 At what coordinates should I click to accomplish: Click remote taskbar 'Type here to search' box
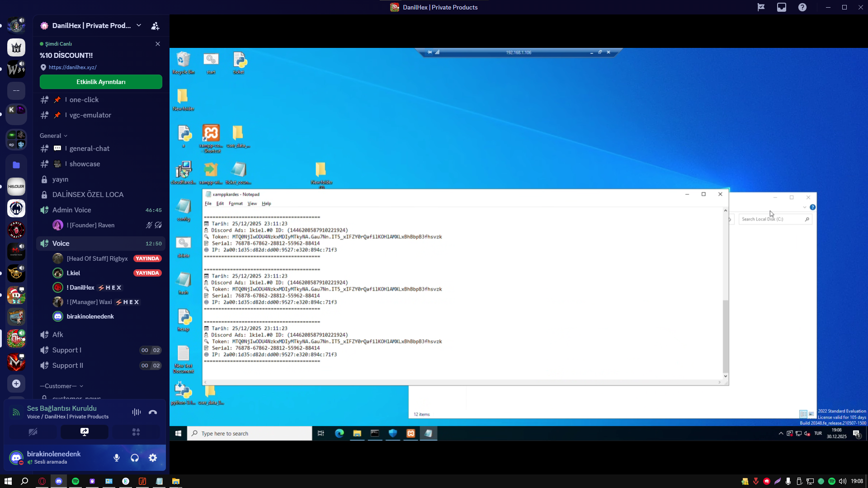pos(250,433)
